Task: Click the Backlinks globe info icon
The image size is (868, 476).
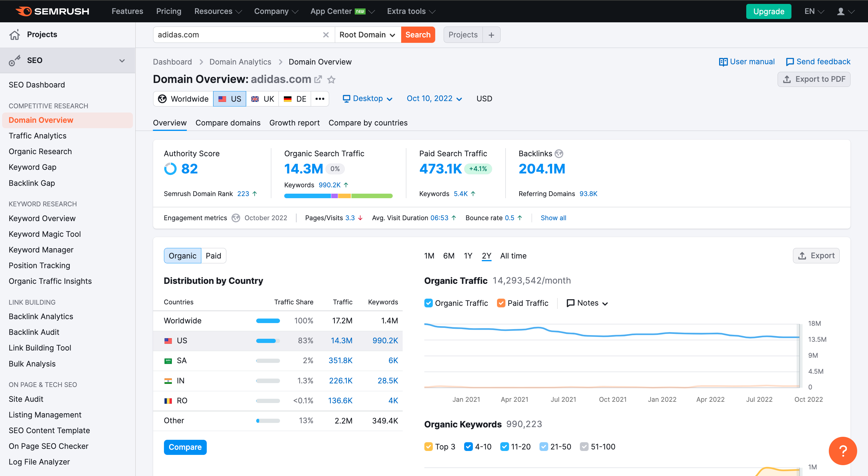Action: 559,154
